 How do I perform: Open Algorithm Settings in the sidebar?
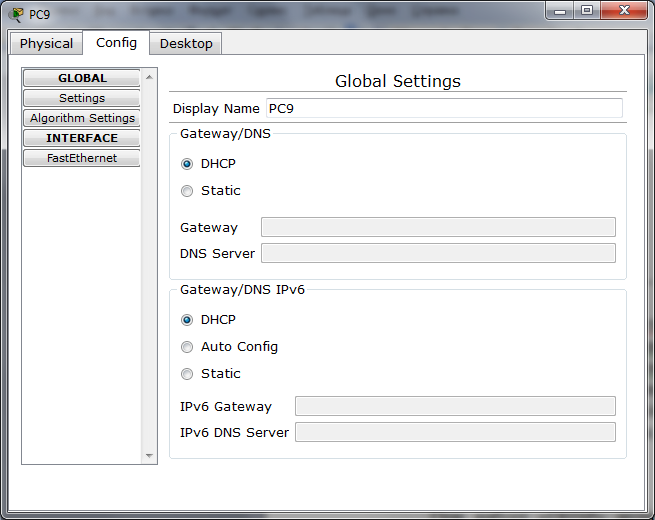click(x=82, y=118)
